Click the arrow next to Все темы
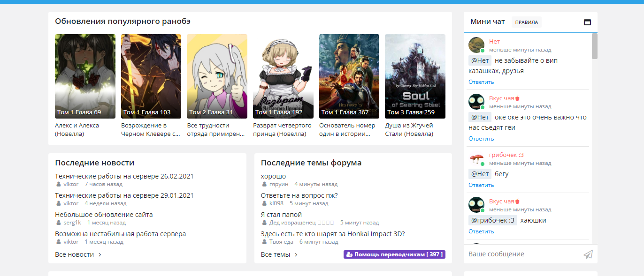 pos(296,255)
